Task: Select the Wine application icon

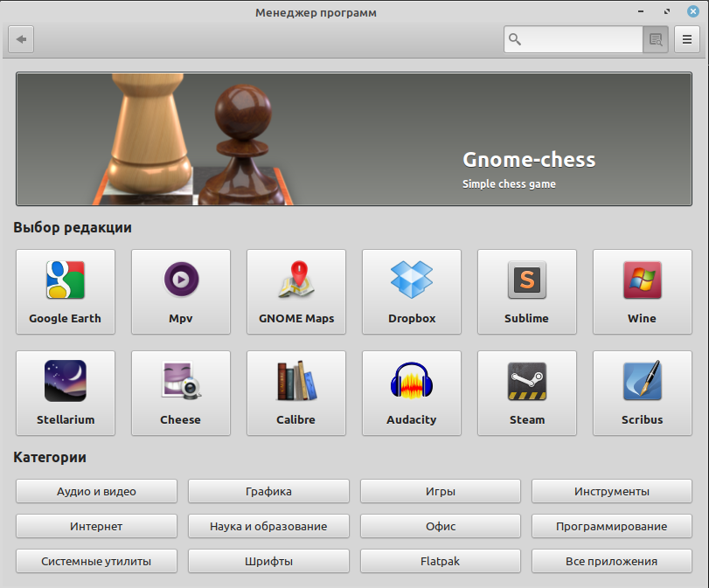Action: 642,281
